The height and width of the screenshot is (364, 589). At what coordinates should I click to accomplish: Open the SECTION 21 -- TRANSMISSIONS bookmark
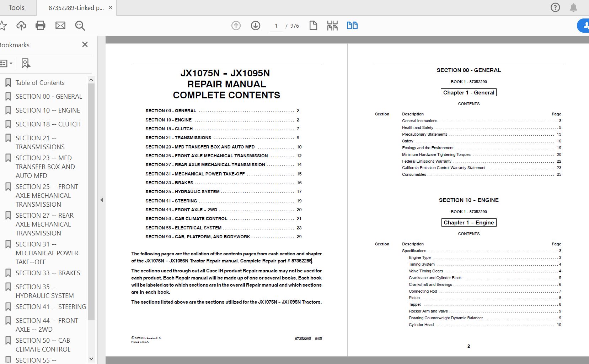[x=40, y=142]
